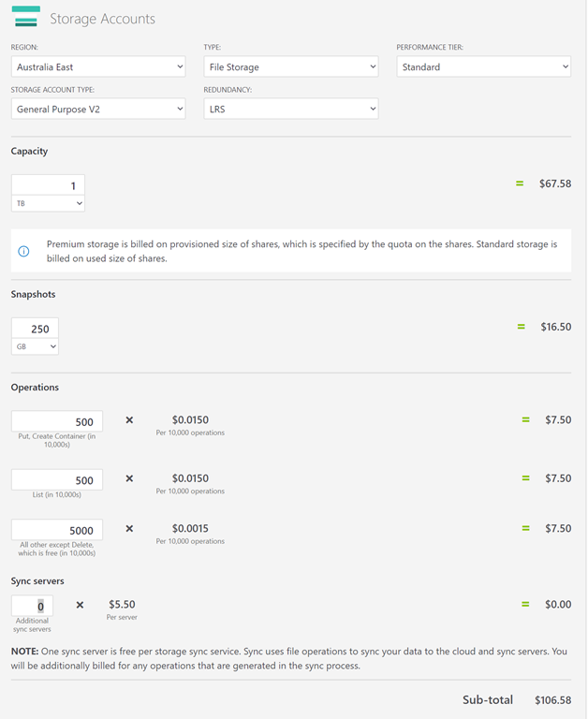Screen dimensions: 588x719
Task: Expand the Performance Tier dropdown
Action: pos(483,66)
